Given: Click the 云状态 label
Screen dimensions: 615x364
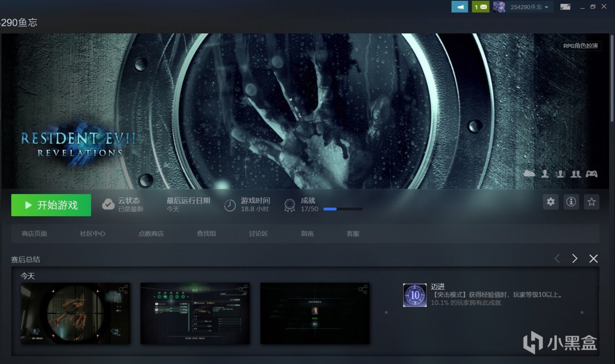Looking at the screenshot, I should point(129,201).
